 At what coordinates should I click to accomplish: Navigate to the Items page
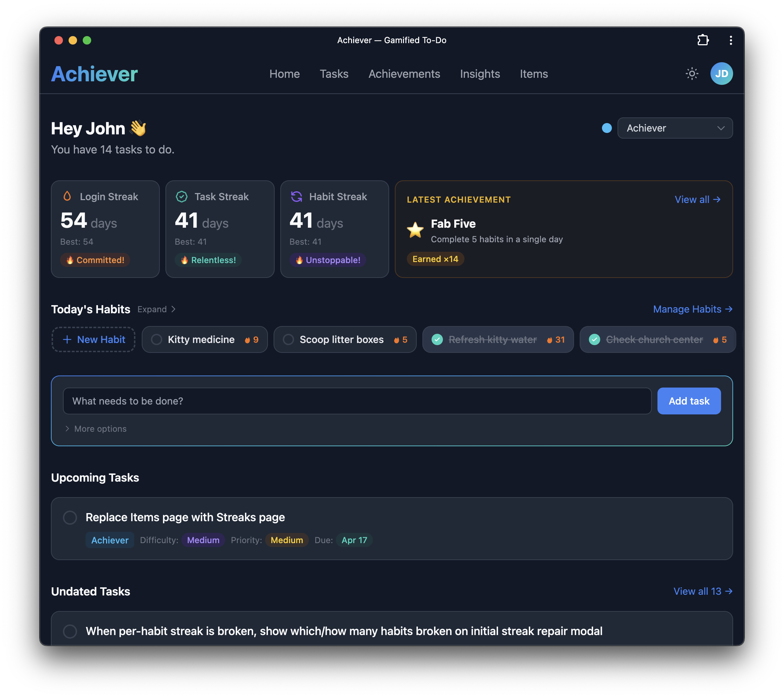(x=533, y=74)
